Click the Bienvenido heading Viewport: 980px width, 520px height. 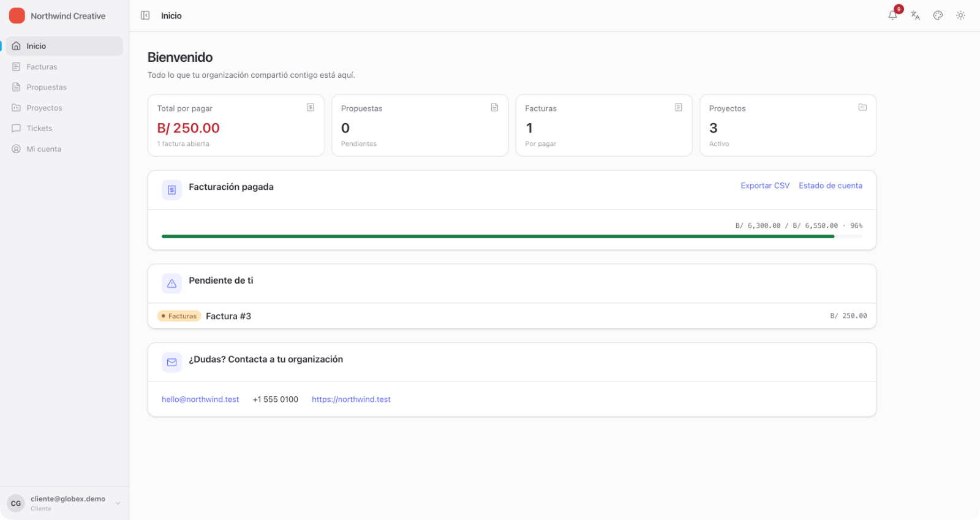[180, 58]
